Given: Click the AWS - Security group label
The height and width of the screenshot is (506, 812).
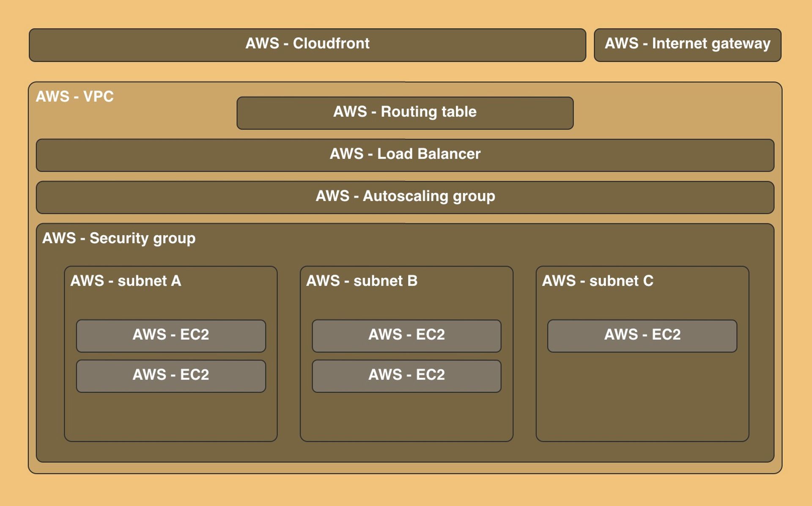Looking at the screenshot, I should coord(119,238).
